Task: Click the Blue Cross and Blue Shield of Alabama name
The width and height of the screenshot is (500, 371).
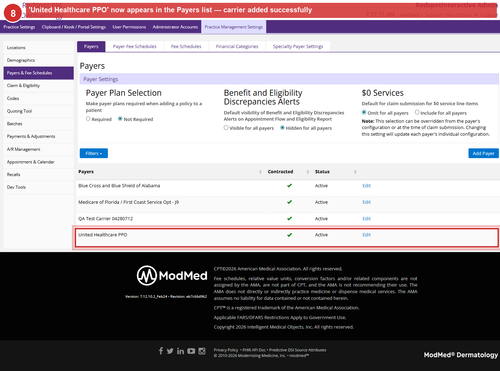Action: [119, 186]
